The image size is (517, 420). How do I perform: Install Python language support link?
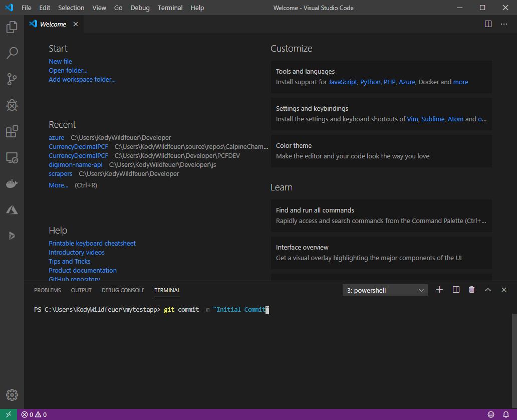point(370,82)
